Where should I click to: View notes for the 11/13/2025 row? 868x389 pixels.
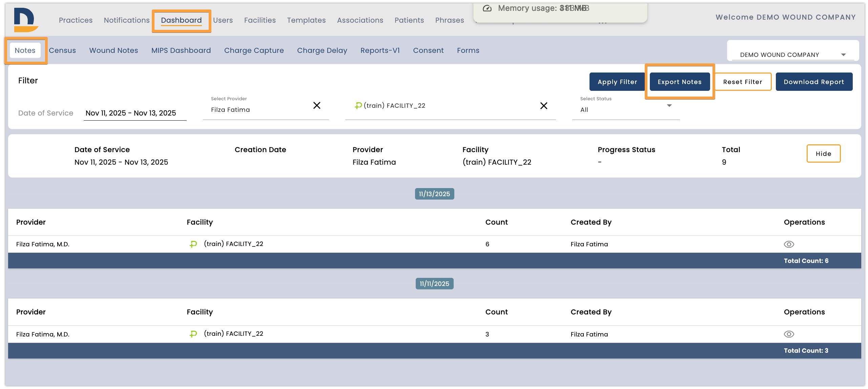click(x=789, y=244)
